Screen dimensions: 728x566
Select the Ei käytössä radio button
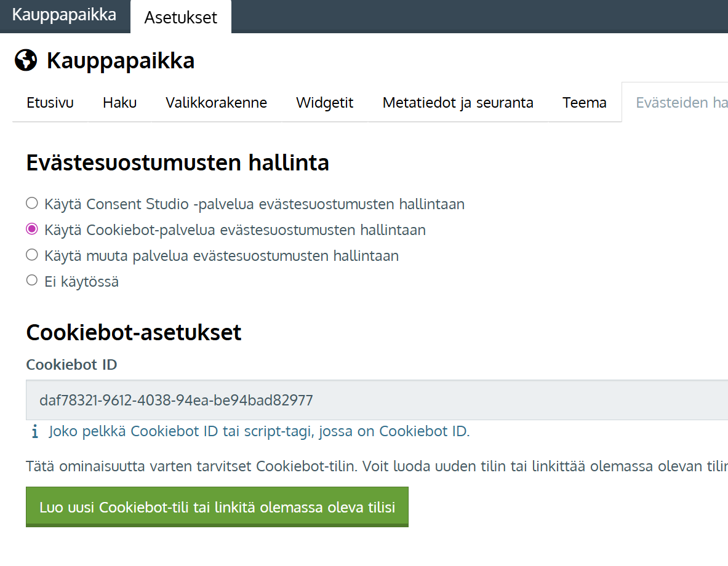point(32,281)
